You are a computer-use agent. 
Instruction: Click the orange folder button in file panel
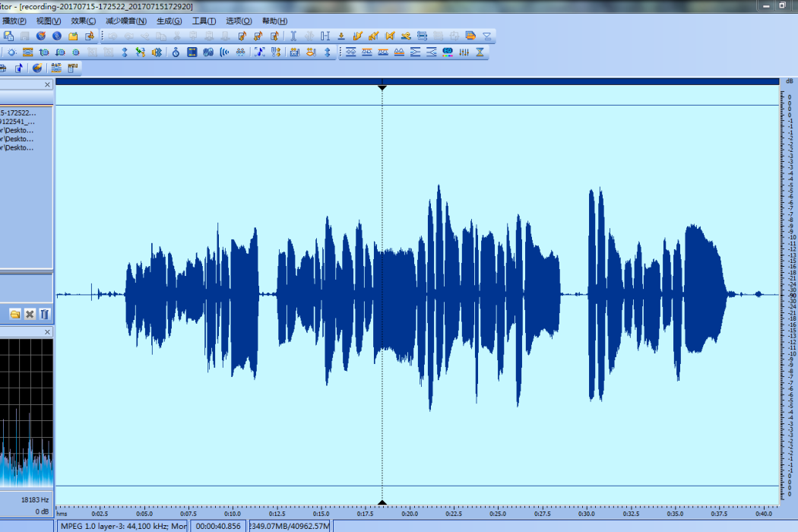pyautogui.click(x=14, y=314)
